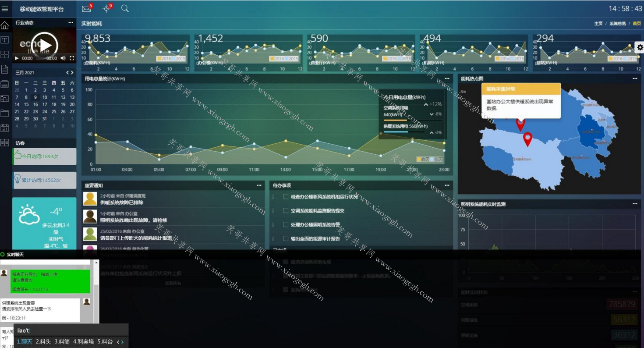This screenshot has height=348, width=644.
Task: Click the 首页 breadcrumb link
Action: (637, 24)
